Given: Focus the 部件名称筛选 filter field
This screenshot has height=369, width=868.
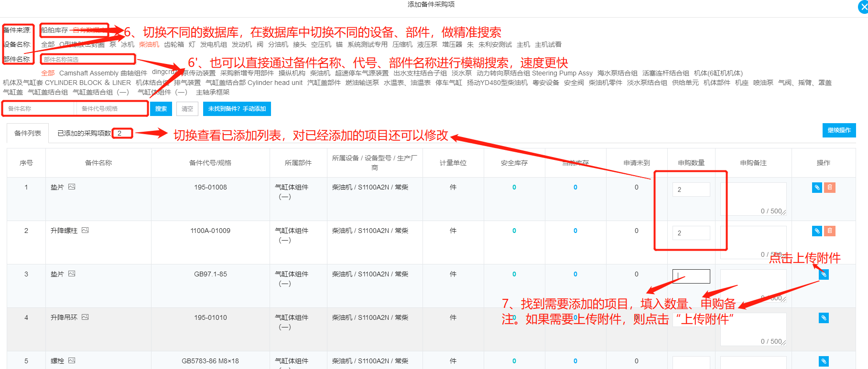Looking at the screenshot, I should point(88,59).
